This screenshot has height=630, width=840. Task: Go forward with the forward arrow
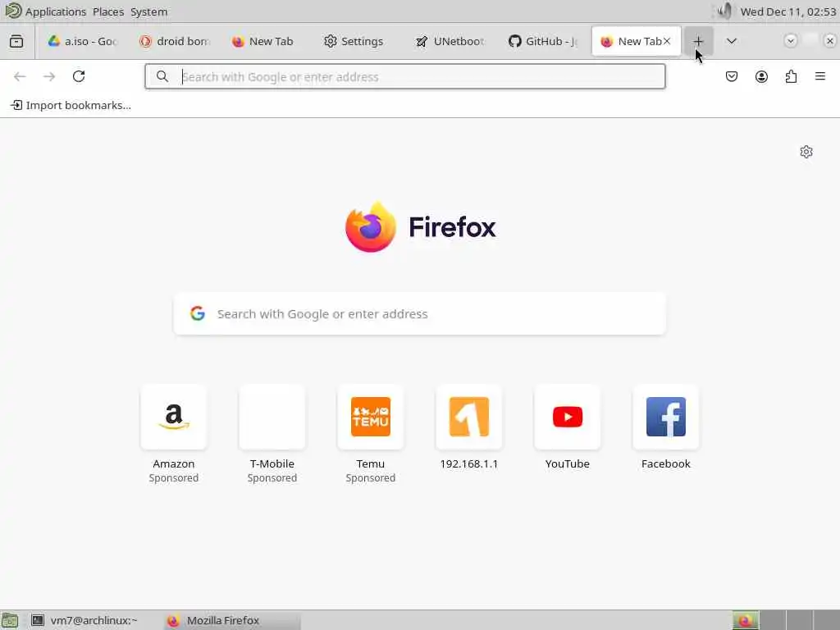49,76
